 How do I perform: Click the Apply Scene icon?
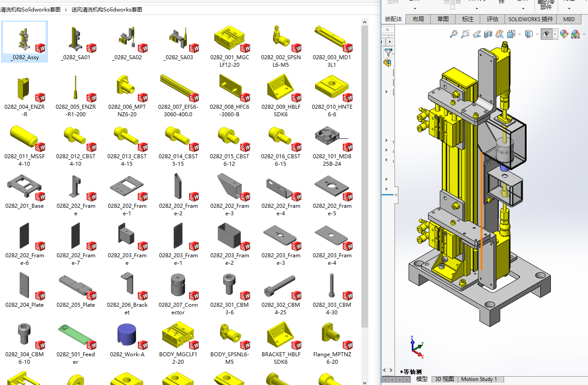575,34
